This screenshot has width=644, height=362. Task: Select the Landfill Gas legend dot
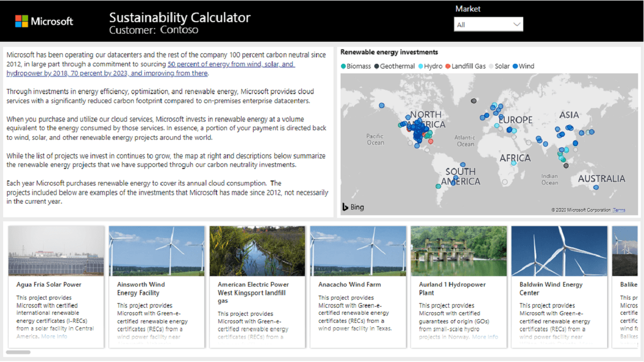[448, 67]
